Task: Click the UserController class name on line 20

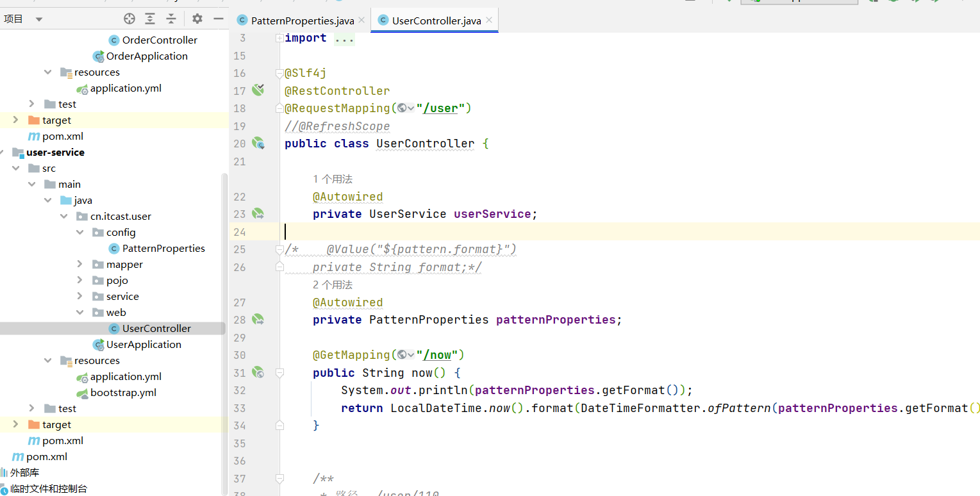Action: pyautogui.click(x=426, y=144)
